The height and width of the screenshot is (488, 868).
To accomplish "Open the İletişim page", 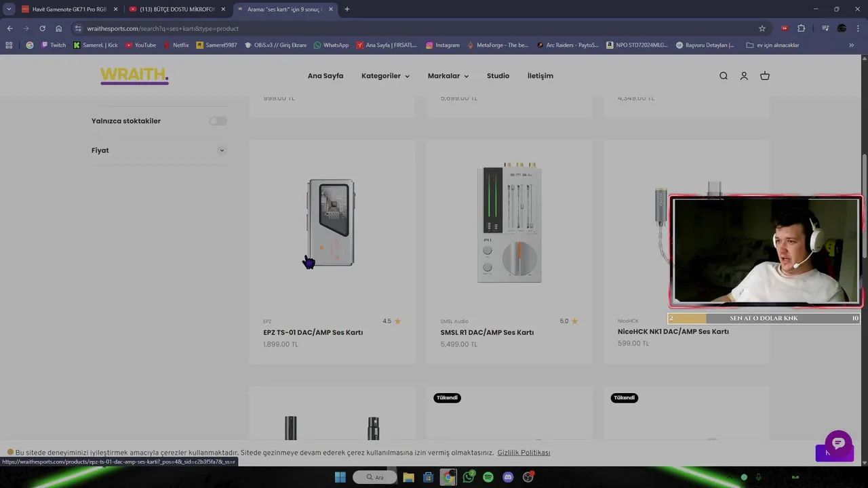I will pos(540,76).
